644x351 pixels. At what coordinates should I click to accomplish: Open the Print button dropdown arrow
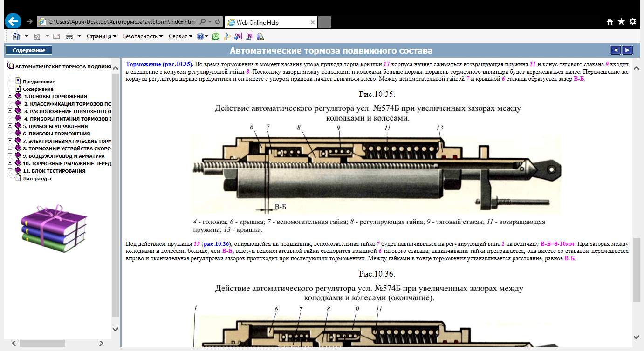(x=80, y=36)
